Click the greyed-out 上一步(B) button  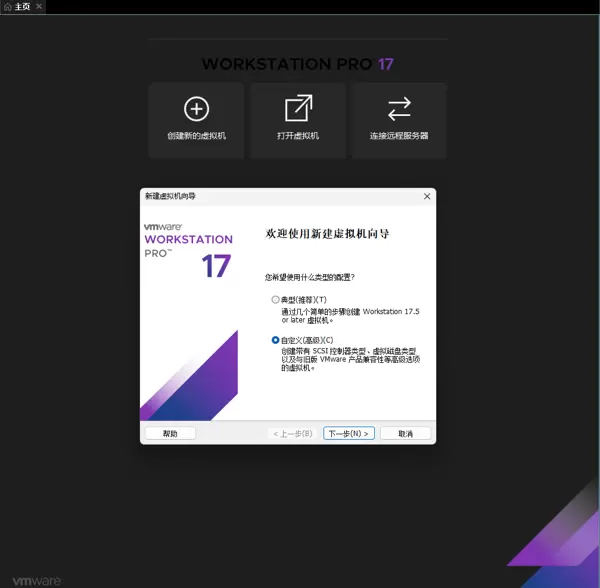point(292,433)
